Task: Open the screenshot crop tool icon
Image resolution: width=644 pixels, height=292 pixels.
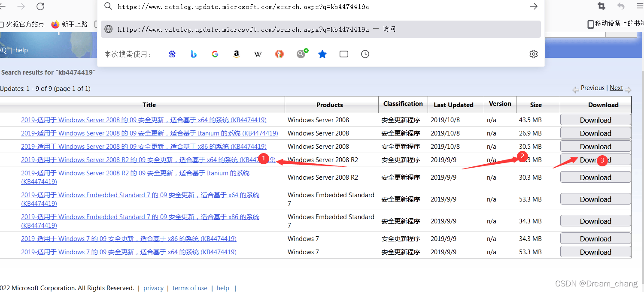Action: click(x=601, y=6)
